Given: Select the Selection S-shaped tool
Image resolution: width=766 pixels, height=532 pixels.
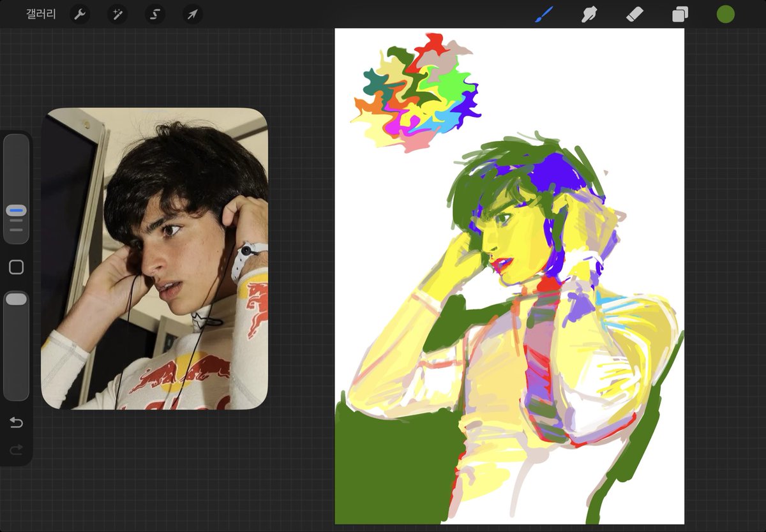Looking at the screenshot, I should [x=154, y=14].
